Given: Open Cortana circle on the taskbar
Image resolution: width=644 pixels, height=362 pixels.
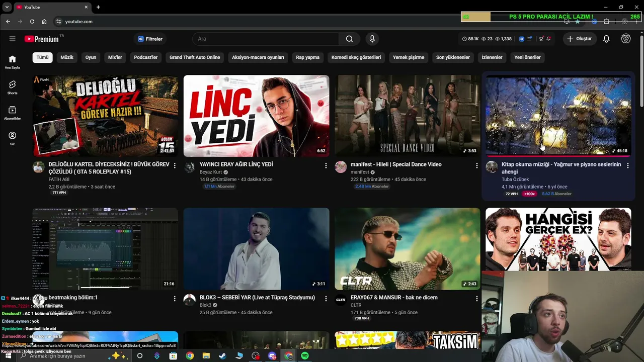Looking at the screenshot, I should 140,355.
